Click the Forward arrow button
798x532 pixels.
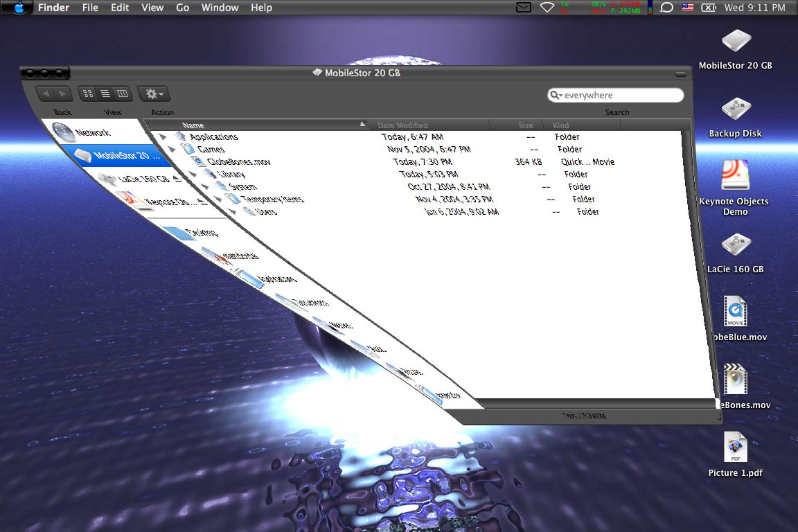pyautogui.click(x=62, y=94)
